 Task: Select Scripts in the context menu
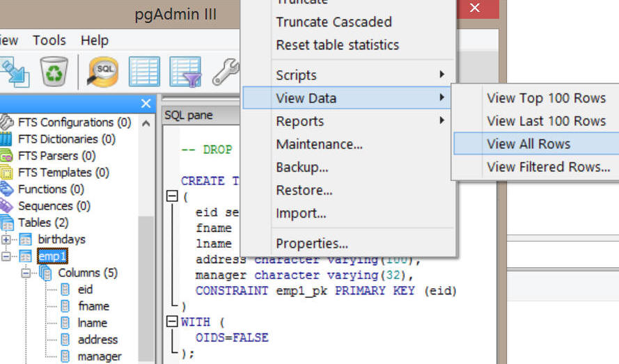347,75
